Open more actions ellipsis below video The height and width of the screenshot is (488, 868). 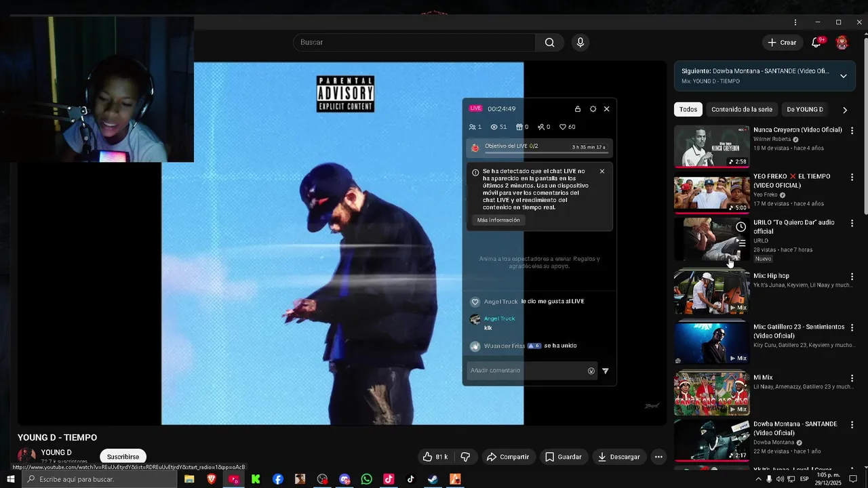coord(658,457)
